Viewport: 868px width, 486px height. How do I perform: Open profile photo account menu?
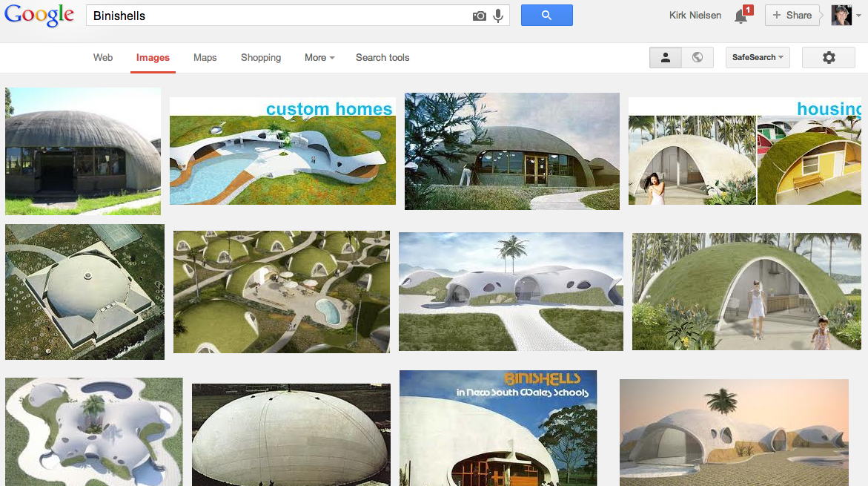click(x=841, y=16)
